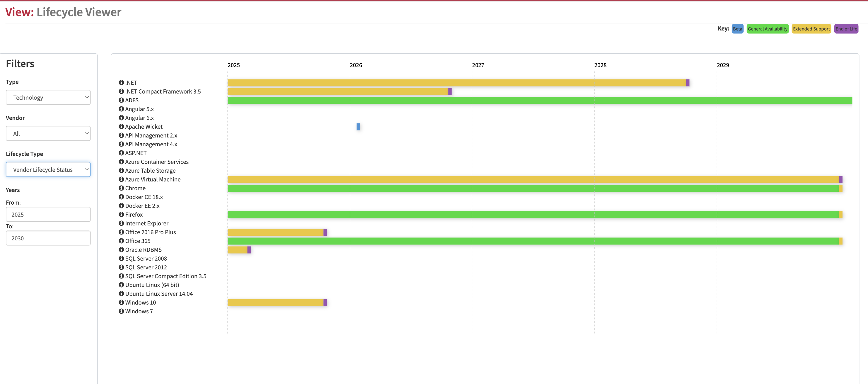Click the info icon beside Chrome
Image resolution: width=868 pixels, height=384 pixels.
click(121, 188)
